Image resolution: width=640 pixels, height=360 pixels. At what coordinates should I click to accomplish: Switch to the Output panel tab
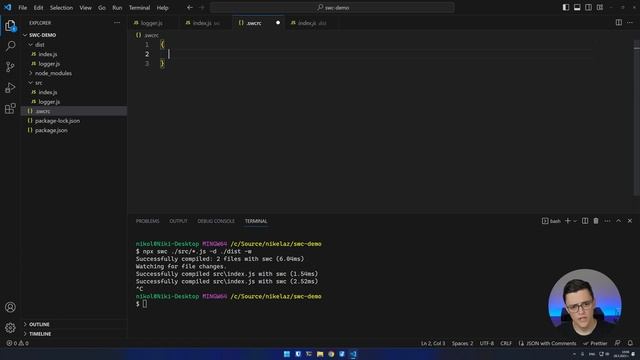[x=178, y=221]
